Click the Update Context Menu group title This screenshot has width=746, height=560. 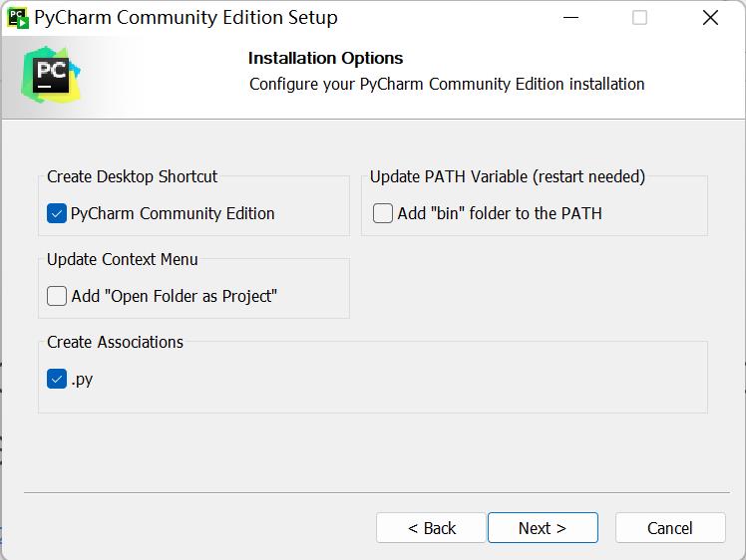click(123, 259)
